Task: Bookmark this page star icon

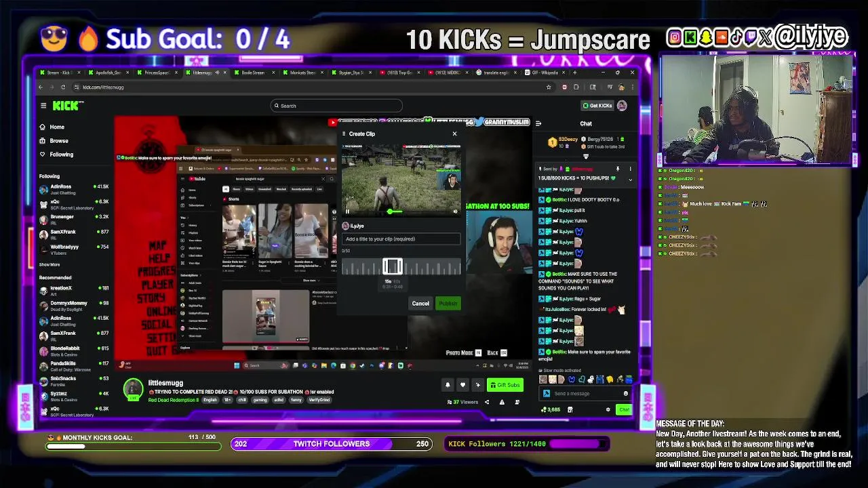Action: click(549, 87)
